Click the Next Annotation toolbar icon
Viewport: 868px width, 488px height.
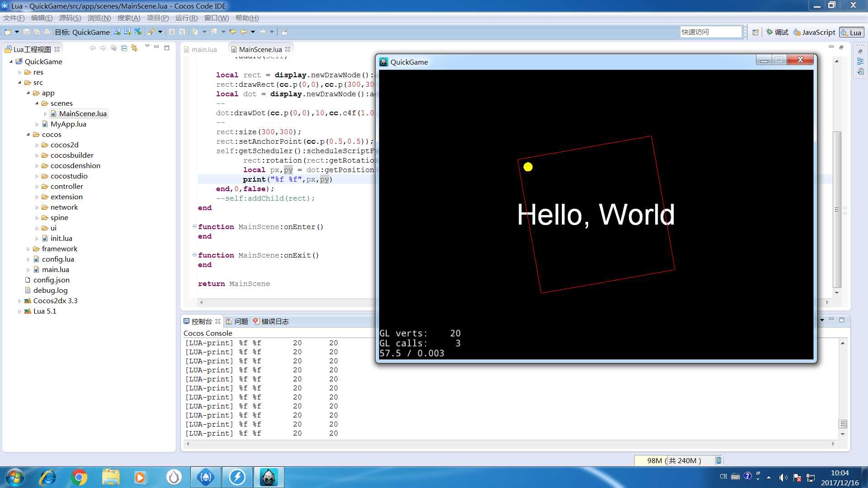tap(195, 32)
